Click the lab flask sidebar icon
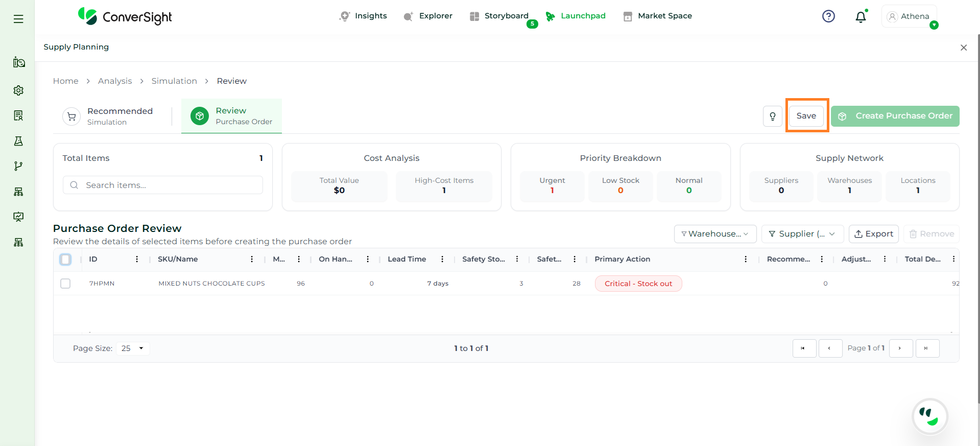 tap(18, 141)
